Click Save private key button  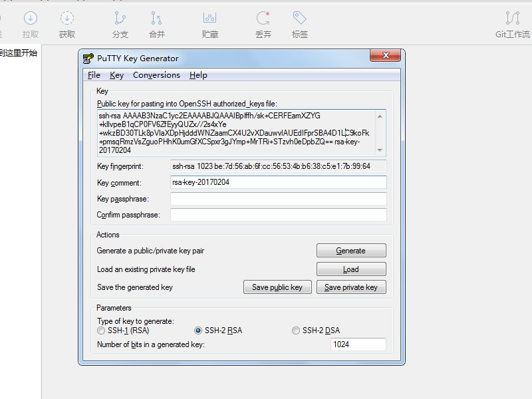(x=351, y=287)
